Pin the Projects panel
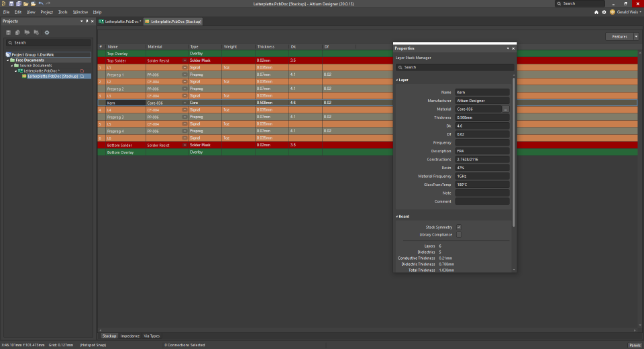 click(87, 21)
